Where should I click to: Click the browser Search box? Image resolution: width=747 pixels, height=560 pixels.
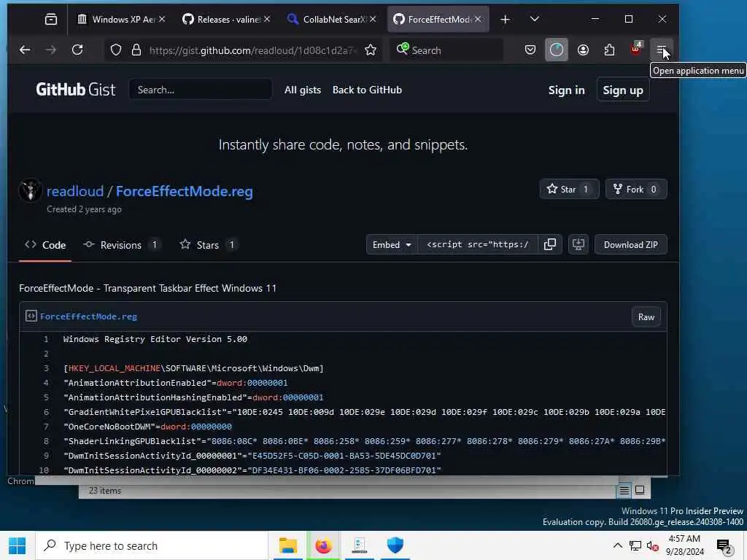click(448, 50)
